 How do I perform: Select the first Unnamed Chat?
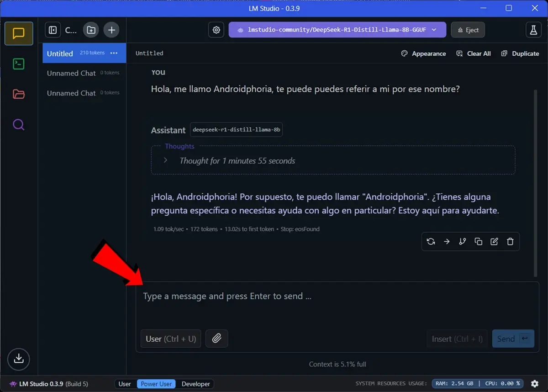point(71,73)
